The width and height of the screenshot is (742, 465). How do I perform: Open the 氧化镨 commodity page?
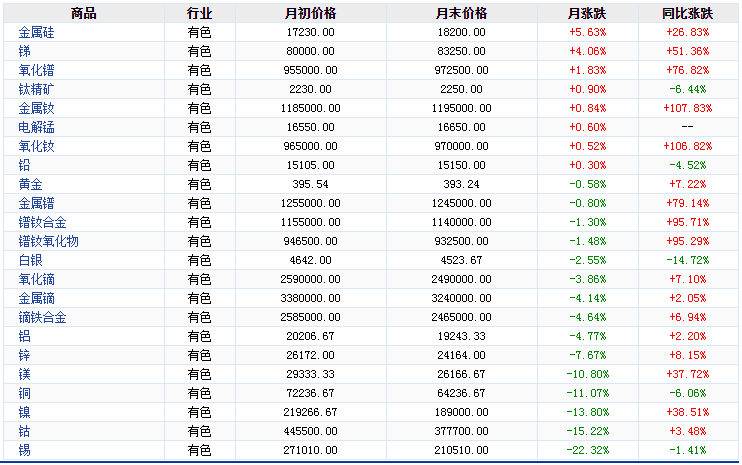[x=36, y=70]
